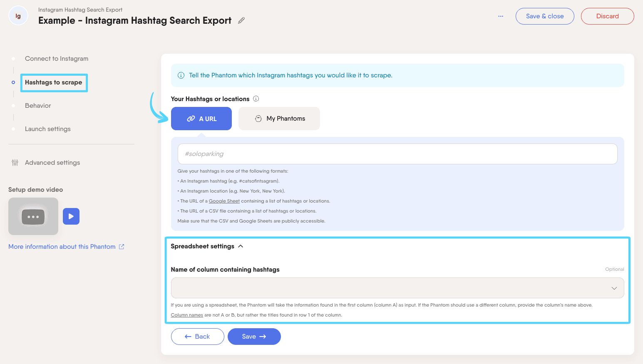Edit Phantom name with pencil icon

pos(241,20)
